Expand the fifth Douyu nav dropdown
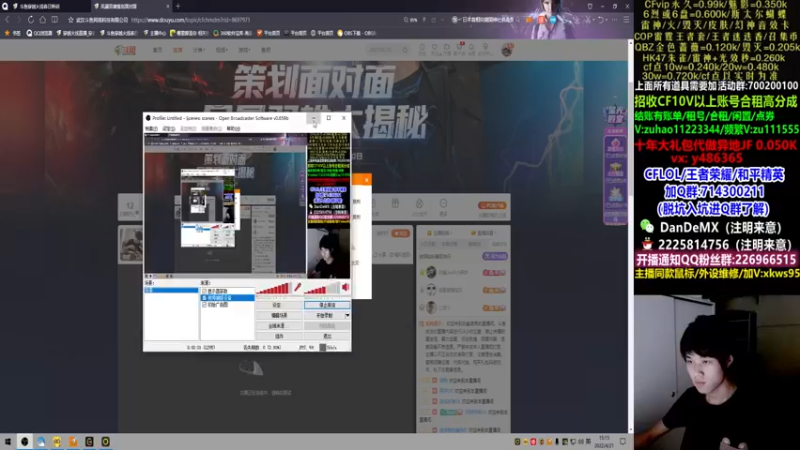The height and width of the screenshot is (450, 800). pos(244,50)
